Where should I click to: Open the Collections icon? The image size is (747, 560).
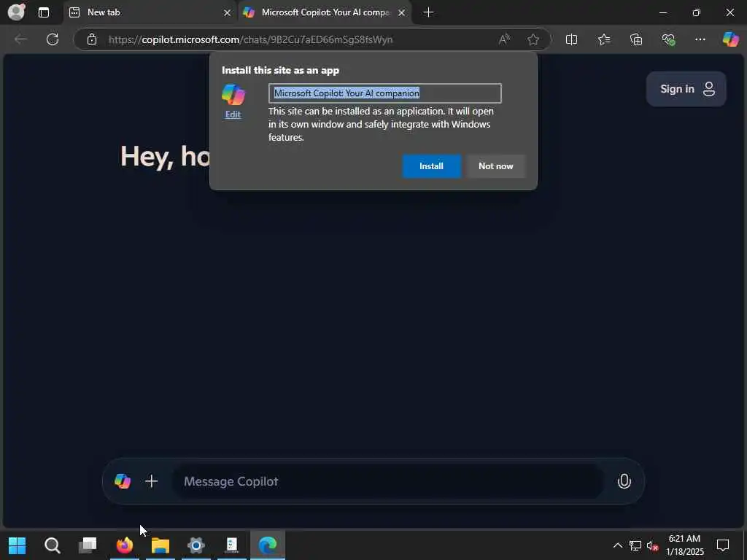pyautogui.click(x=636, y=39)
